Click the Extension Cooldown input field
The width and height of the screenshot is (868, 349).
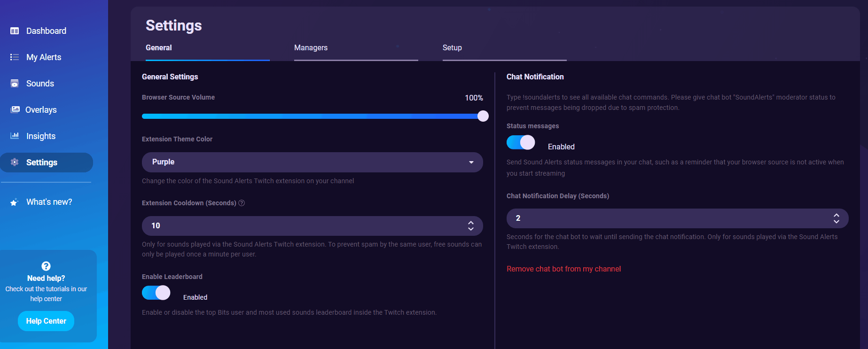click(x=313, y=226)
